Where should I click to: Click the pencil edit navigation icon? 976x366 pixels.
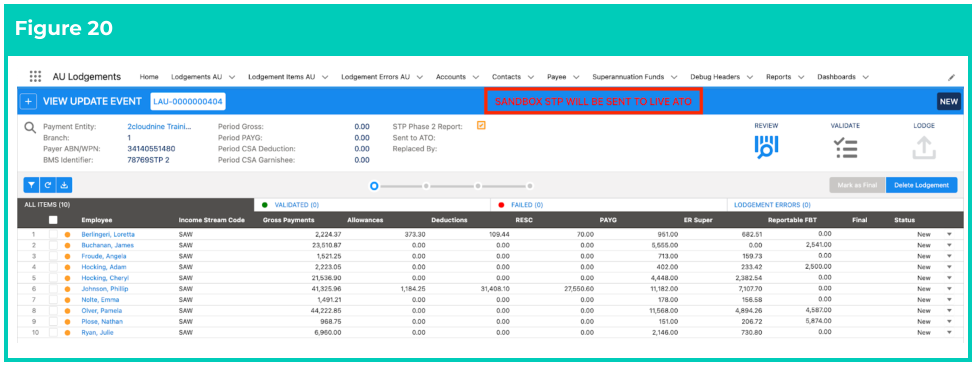[951, 78]
